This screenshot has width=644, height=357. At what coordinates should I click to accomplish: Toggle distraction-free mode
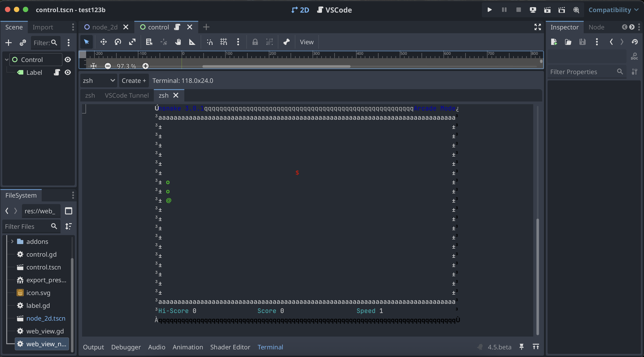click(x=537, y=27)
